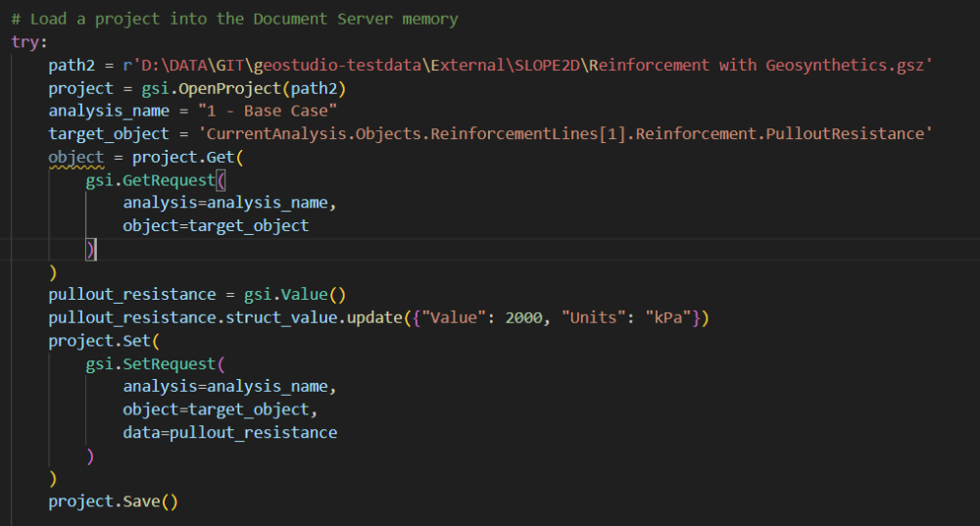Screen dimensions: 980x526
Task: Click the struct_value.update method
Action: click(314, 318)
